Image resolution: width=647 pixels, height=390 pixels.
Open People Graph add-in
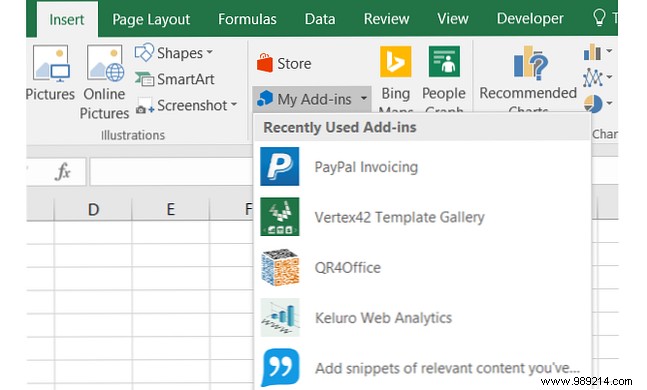(444, 78)
